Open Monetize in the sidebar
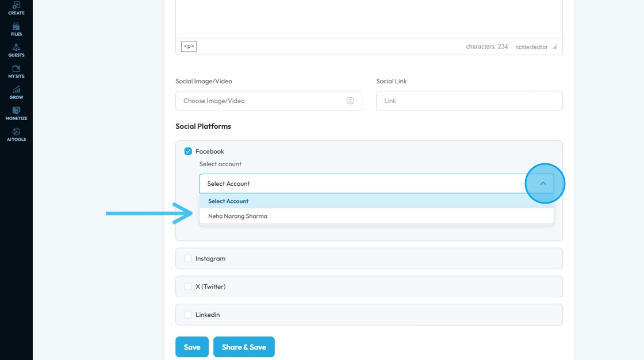 [x=16, y=113]
